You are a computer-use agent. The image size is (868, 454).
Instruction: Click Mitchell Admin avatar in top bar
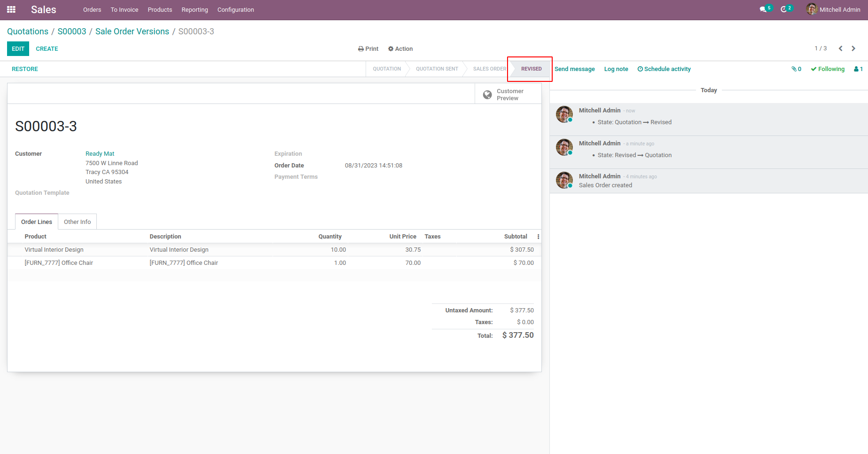click(812, 9)
